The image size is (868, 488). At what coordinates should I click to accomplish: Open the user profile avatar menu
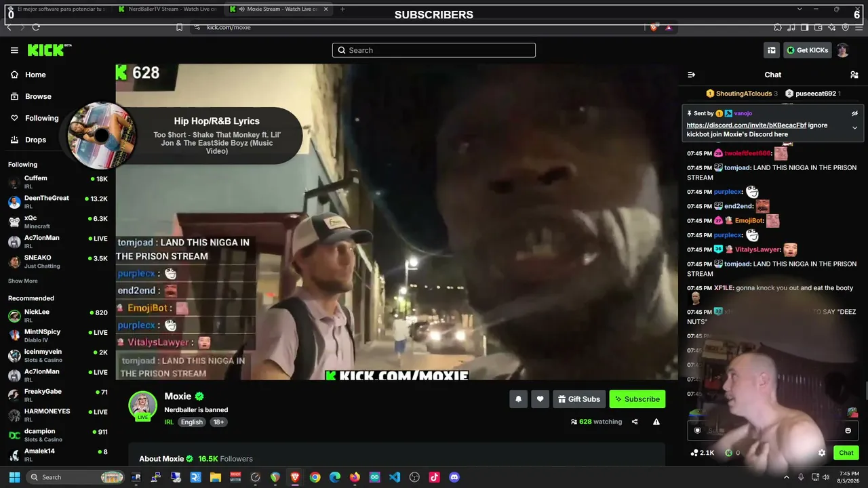tap(843, 50)
